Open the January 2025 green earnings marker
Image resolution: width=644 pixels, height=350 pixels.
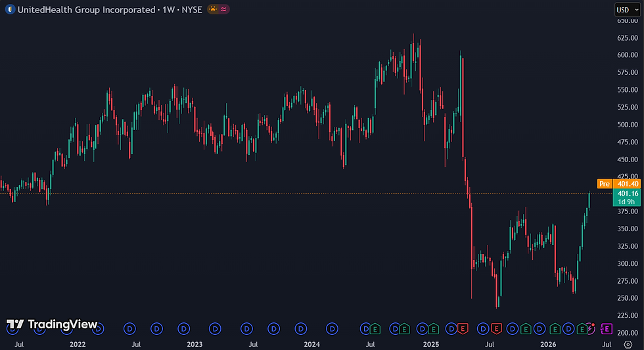click(433, 329)
